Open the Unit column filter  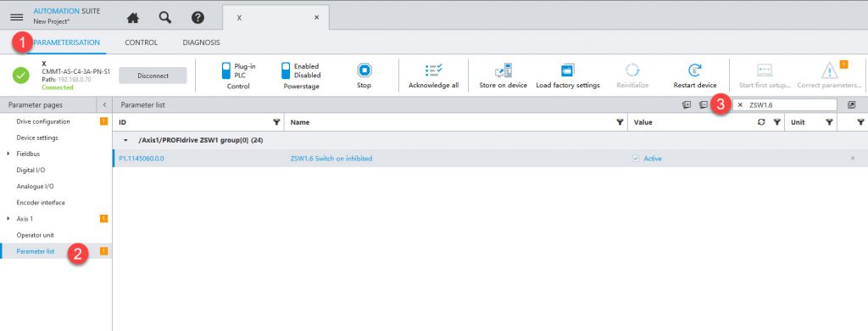pyautogui.click(x=829, y=122)
